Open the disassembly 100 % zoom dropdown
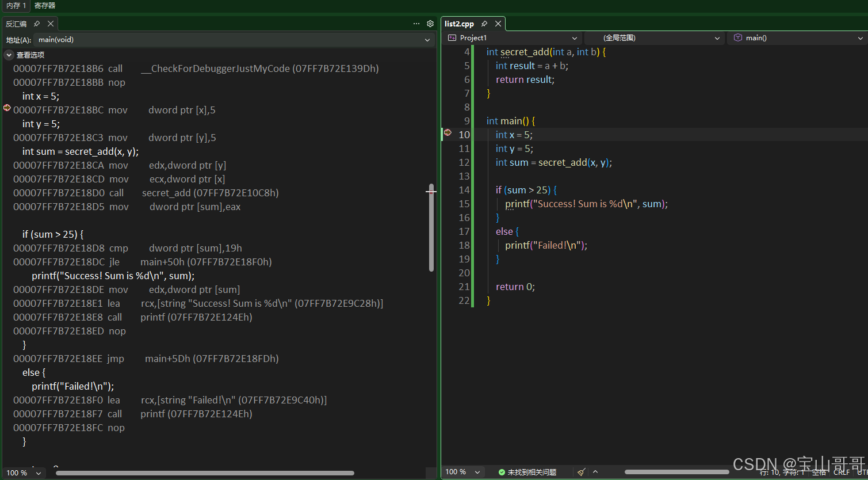 39,473
